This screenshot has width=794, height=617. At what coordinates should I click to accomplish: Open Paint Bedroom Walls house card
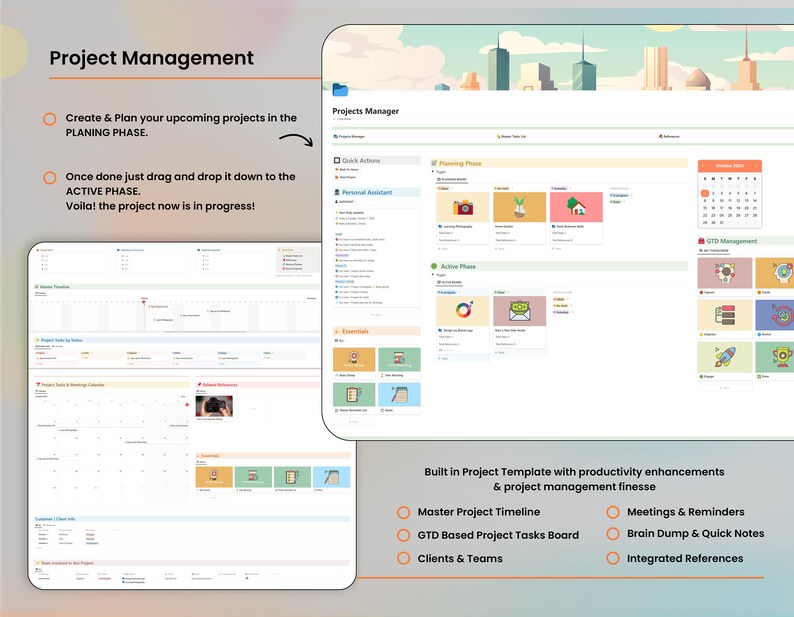pyautogui.click(x=576, y=218)
